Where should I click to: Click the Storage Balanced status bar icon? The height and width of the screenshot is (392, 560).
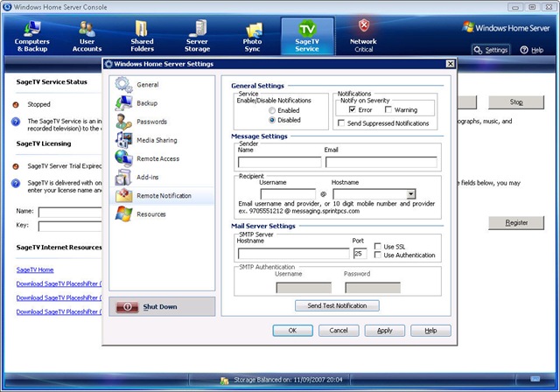pyautogui.click(x=224, y=381)
